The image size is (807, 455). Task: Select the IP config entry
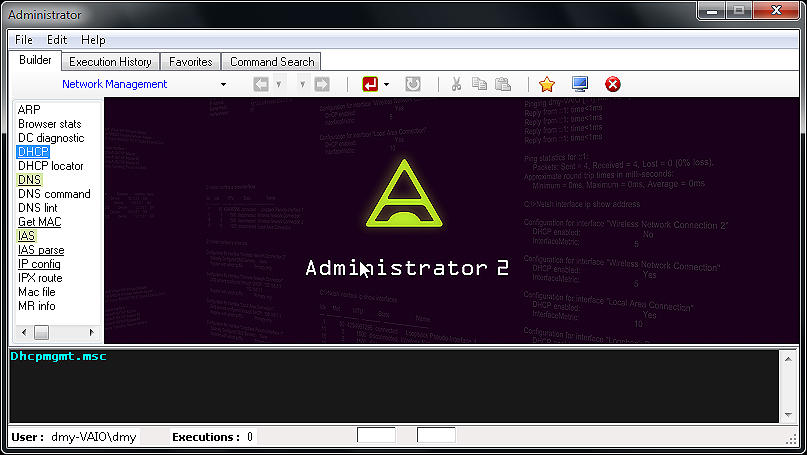pyautogui.click(x=39, y=264)
